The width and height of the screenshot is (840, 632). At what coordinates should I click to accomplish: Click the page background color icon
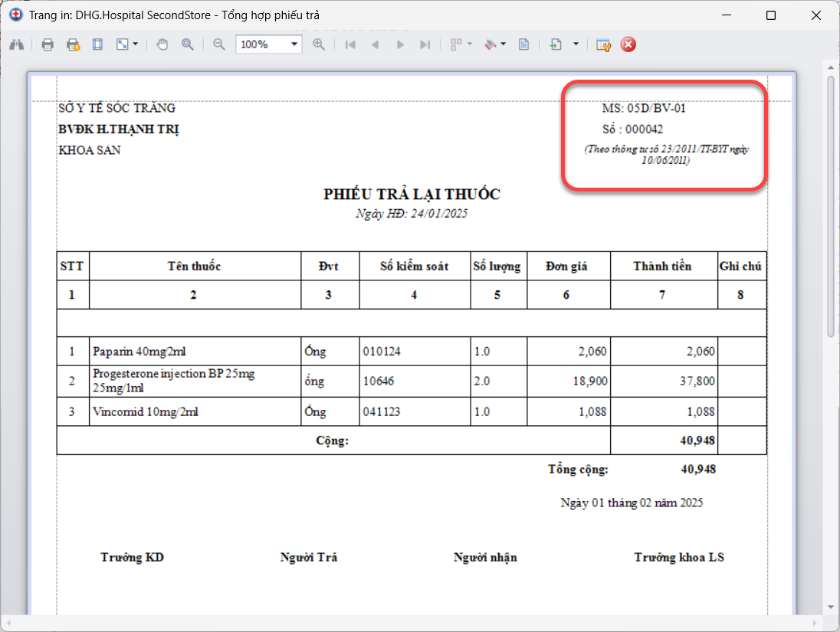pos(491,44)
